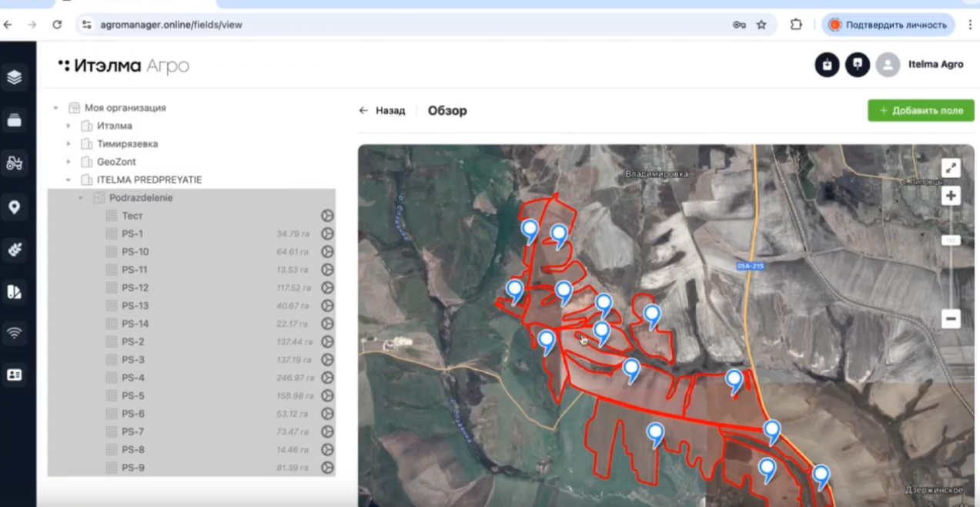Image resolution: width=980 pixels, height=507 pixels.
Task: Open the Wi-Fi signal sidebar section
Action: (14, 333)
